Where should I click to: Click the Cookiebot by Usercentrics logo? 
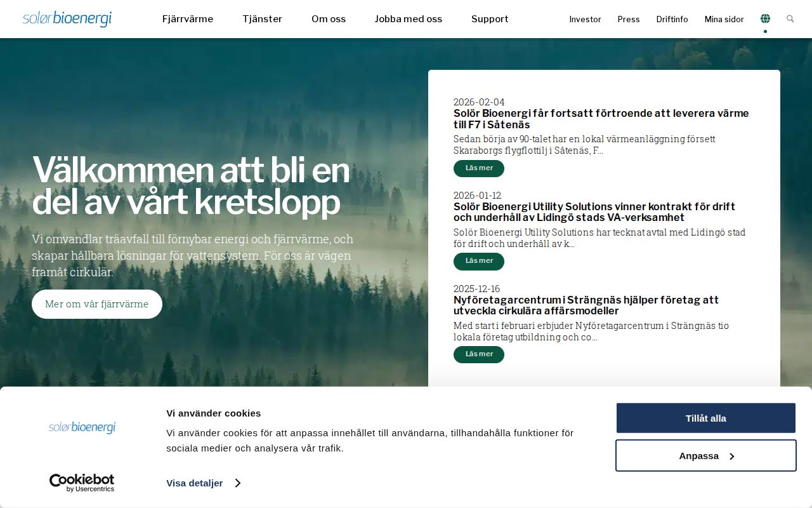coord(82,483)
